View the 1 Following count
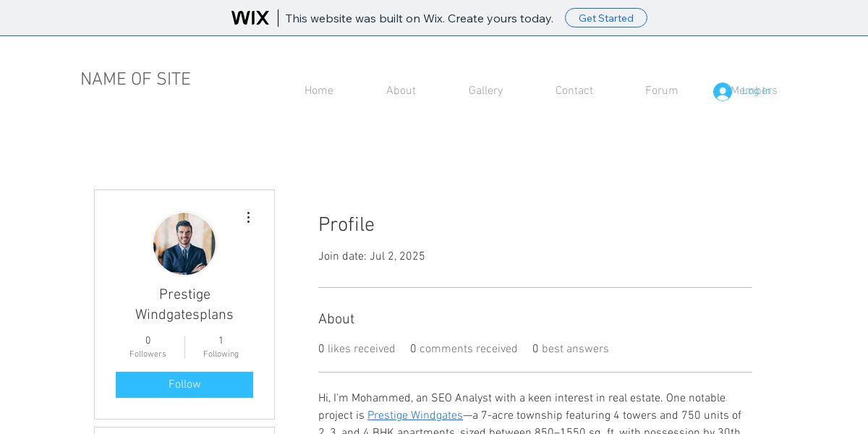The image size is (868, 434). pyautogui.click(x=221, y=347)
